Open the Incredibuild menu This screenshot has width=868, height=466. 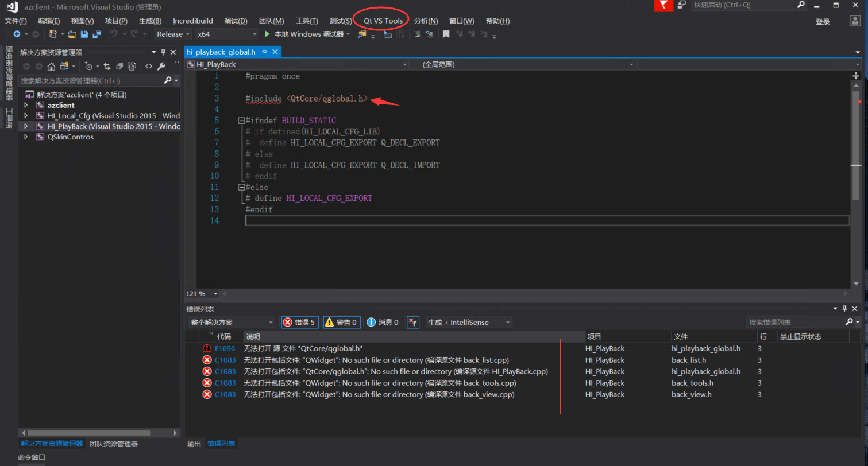tap(193, 21)
